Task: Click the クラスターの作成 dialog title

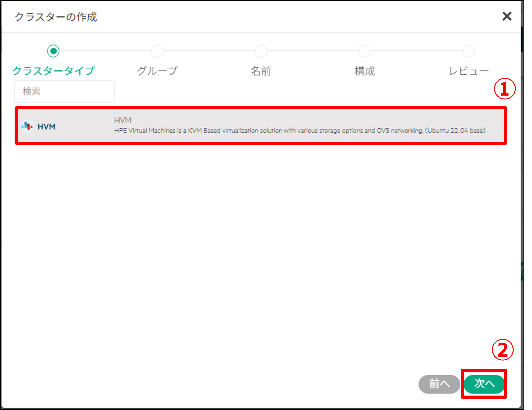Action: (x=56, y=17)
